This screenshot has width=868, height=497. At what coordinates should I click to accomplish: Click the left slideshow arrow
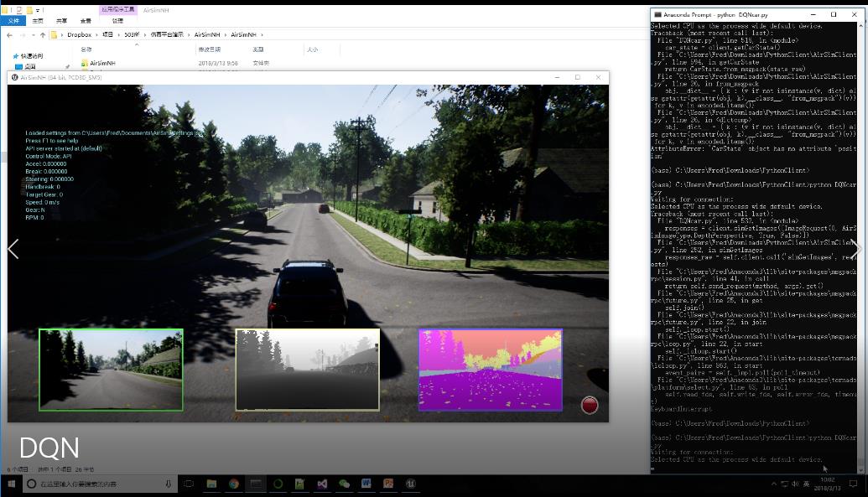(13, 249)
